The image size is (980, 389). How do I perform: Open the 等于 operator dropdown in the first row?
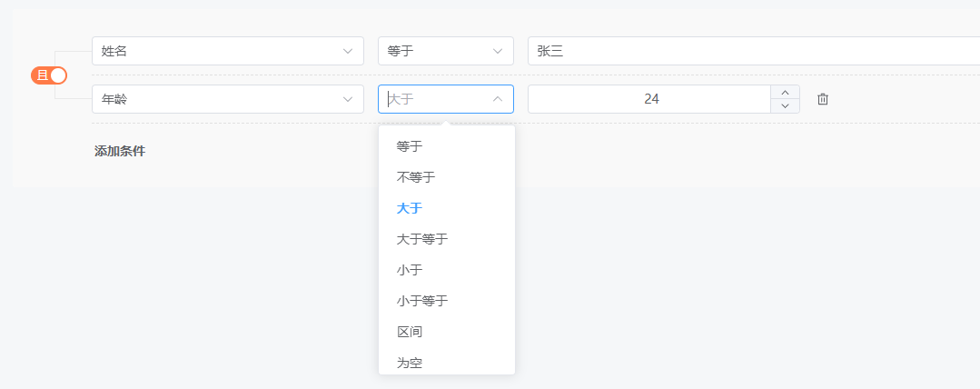pyautogui.click(x=446, y=51)
